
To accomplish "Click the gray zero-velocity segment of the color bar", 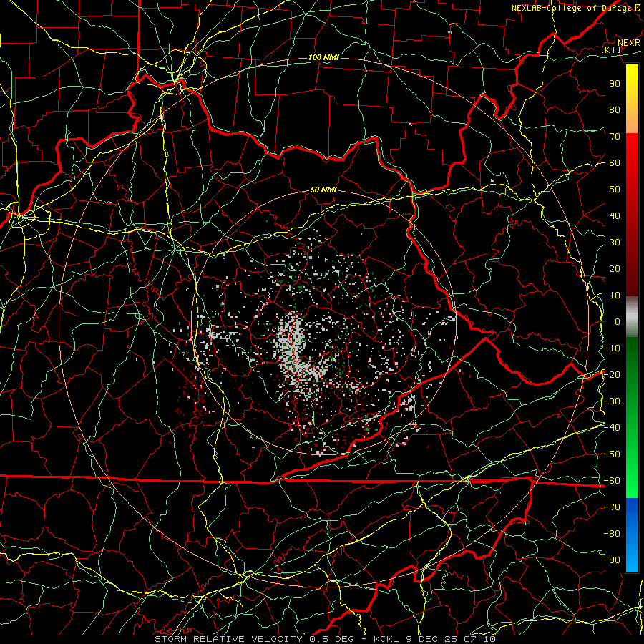I will point(632,317).
